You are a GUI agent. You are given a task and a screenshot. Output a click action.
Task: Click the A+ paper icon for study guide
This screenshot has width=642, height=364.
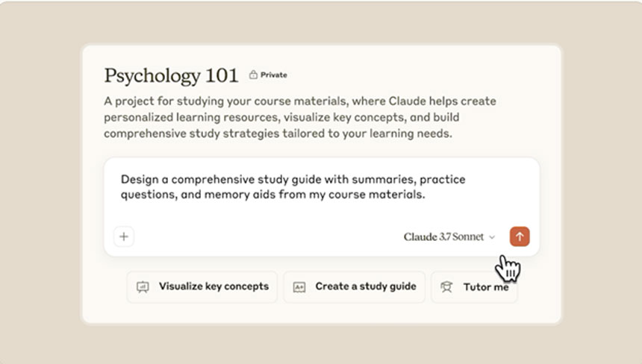click(299, 287)
